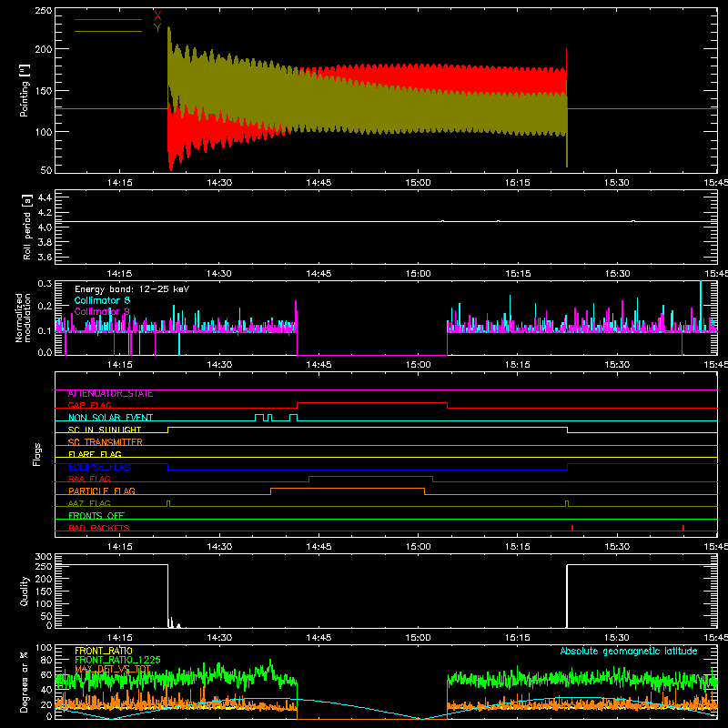
Task: Click 14:45 under the Roll period plot
Action: (318, 274)
